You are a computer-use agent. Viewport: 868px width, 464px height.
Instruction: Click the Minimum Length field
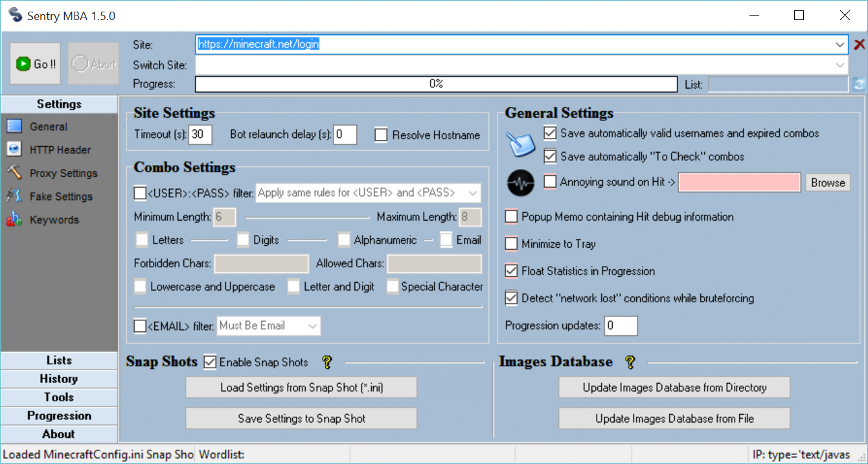point(224,217)
